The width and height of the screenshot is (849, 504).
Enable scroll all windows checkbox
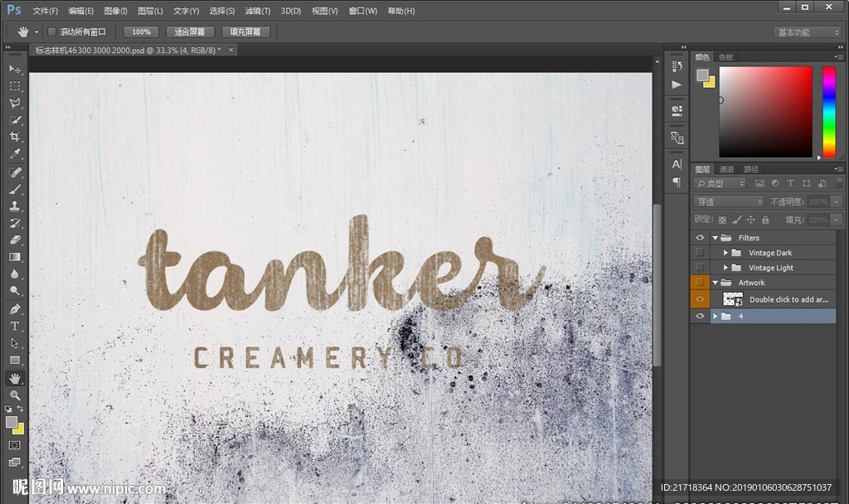point(51,32)
